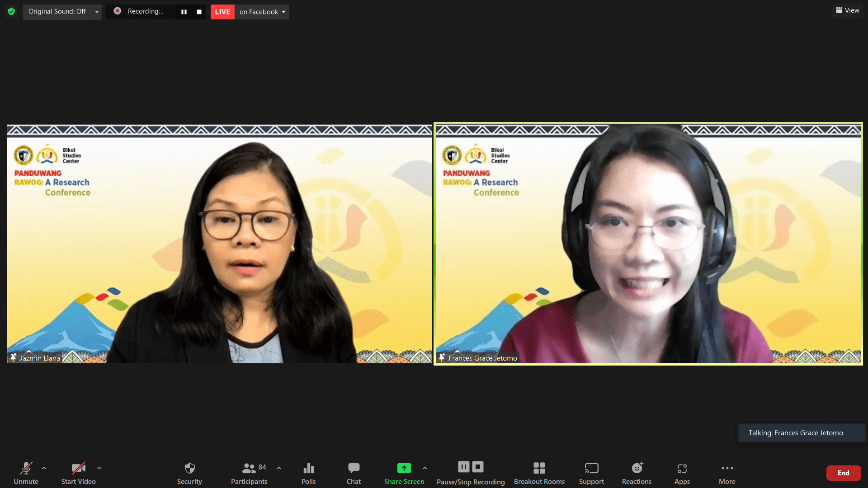Image resolution: width=868 pixels, height=488 pixels.
Task: Open the More options menu
Action: pos(727,473)
